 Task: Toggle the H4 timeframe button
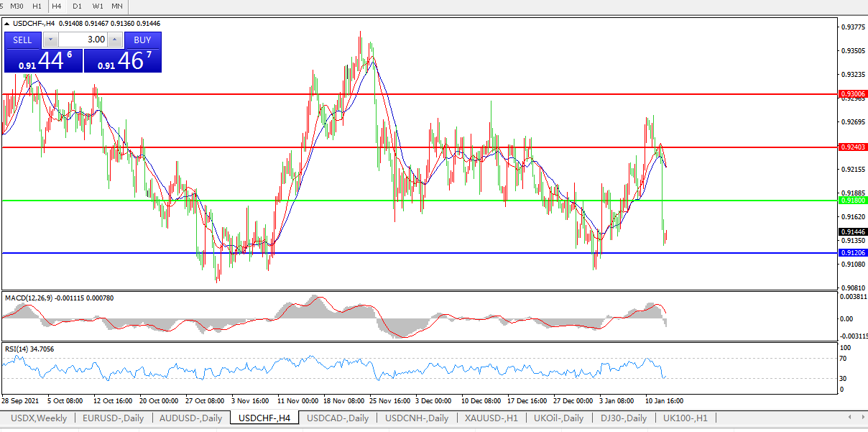(57, 6)
